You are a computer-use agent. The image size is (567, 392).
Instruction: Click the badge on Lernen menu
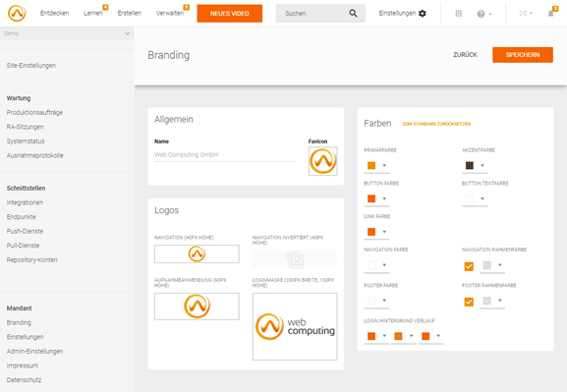105,7
